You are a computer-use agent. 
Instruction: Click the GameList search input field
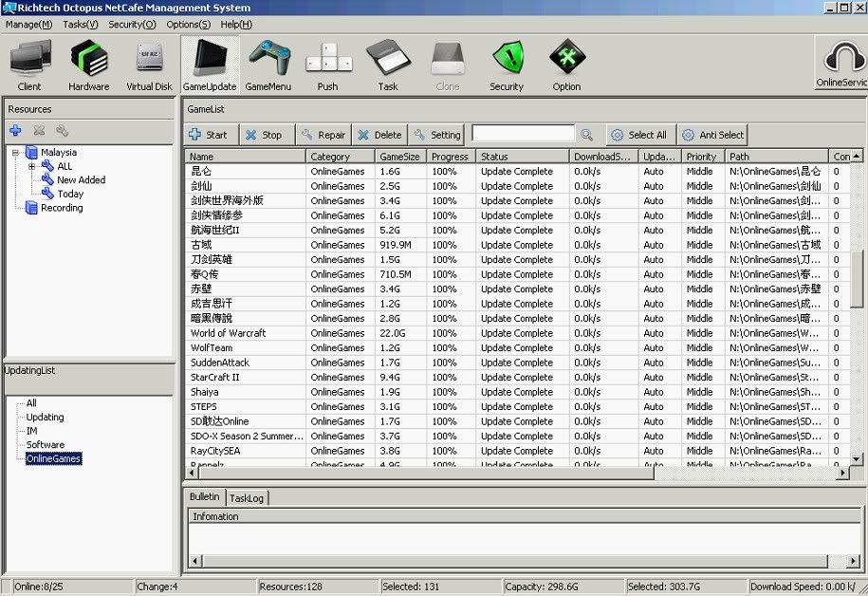click(x=523, y=134)
